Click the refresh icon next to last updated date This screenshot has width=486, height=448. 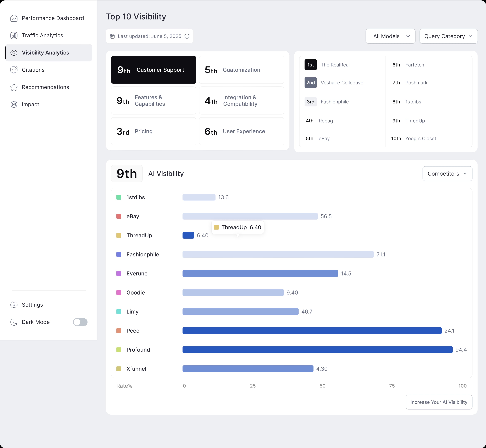point(187,36)
